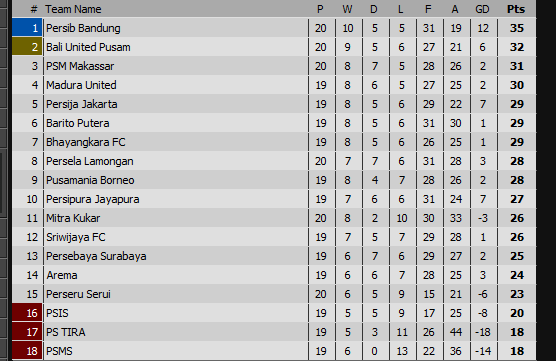Select the olive position 2 cell

click(27, 47)
